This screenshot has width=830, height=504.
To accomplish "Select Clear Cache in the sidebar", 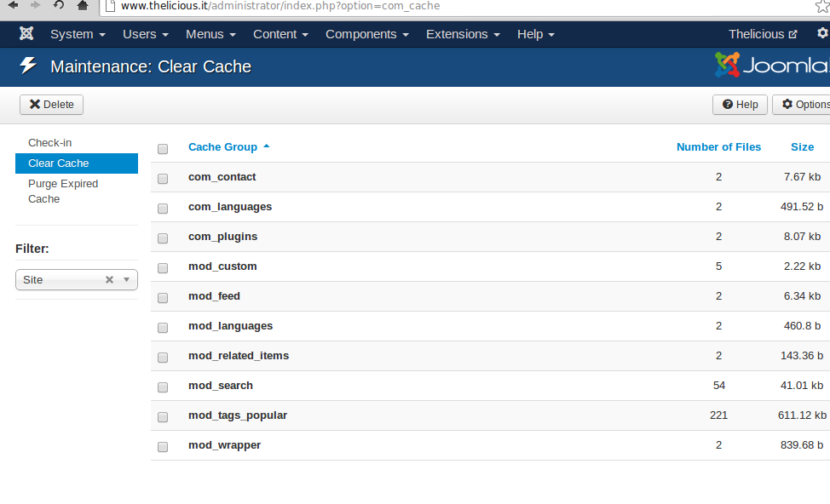I will pos(77,163).
